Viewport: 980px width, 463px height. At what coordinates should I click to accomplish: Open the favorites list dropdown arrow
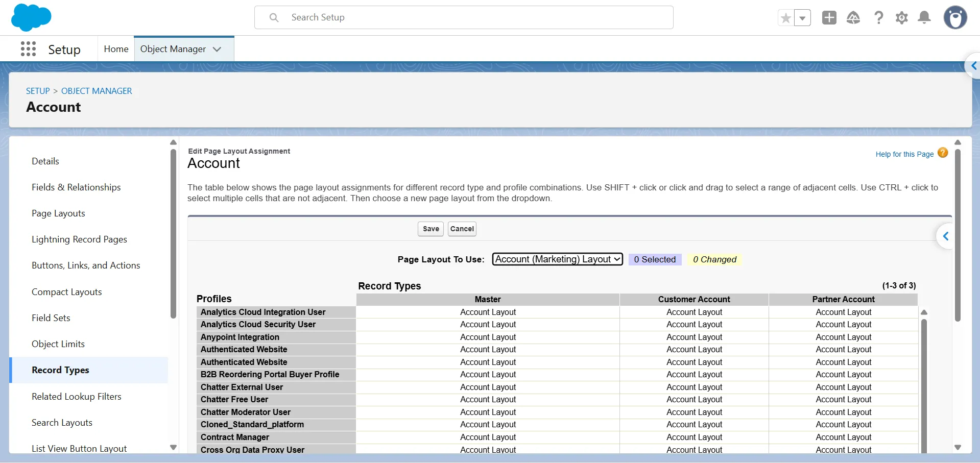click(802, 18)
